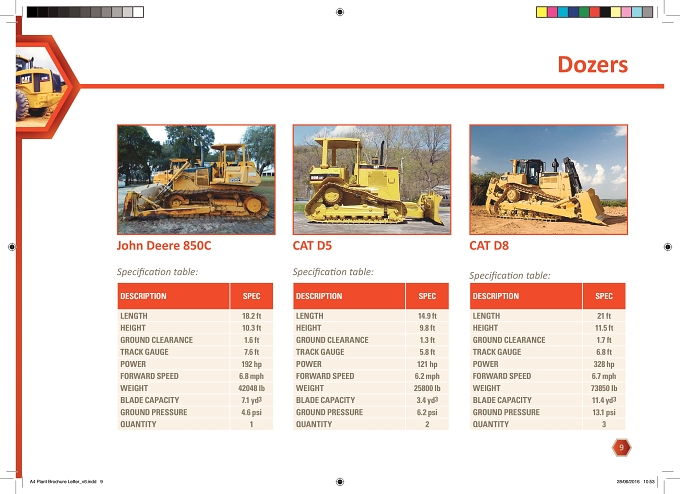This screenshot has height=494, width=680.
Task: Click the yellow swatch in color bar
Action: point(542,12)
